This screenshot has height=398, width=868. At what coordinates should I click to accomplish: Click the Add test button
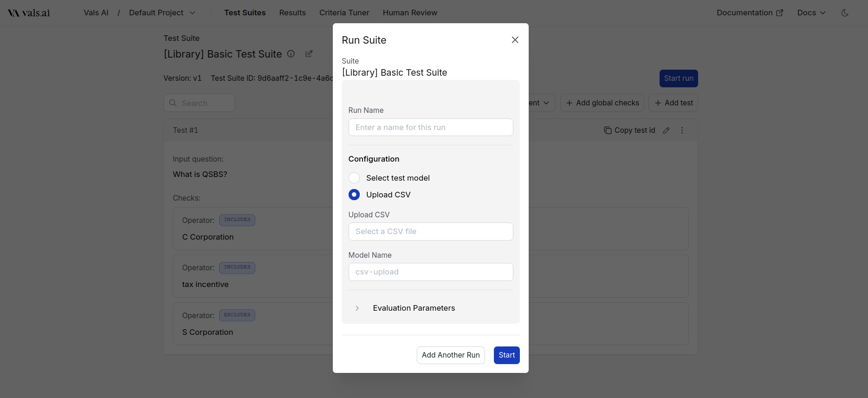click(x=673, y=103)
